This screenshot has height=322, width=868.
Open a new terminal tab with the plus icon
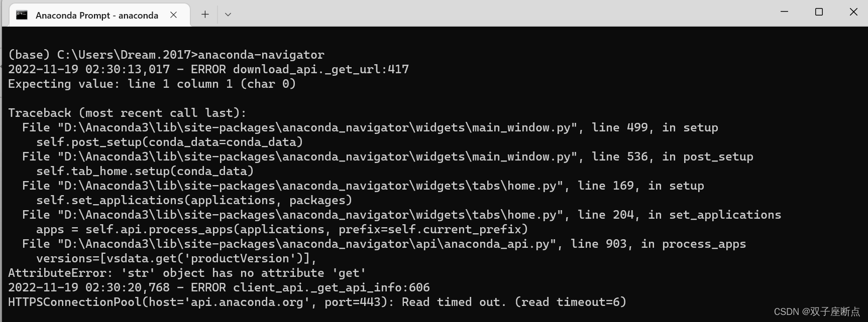click(x=205, y=15)
